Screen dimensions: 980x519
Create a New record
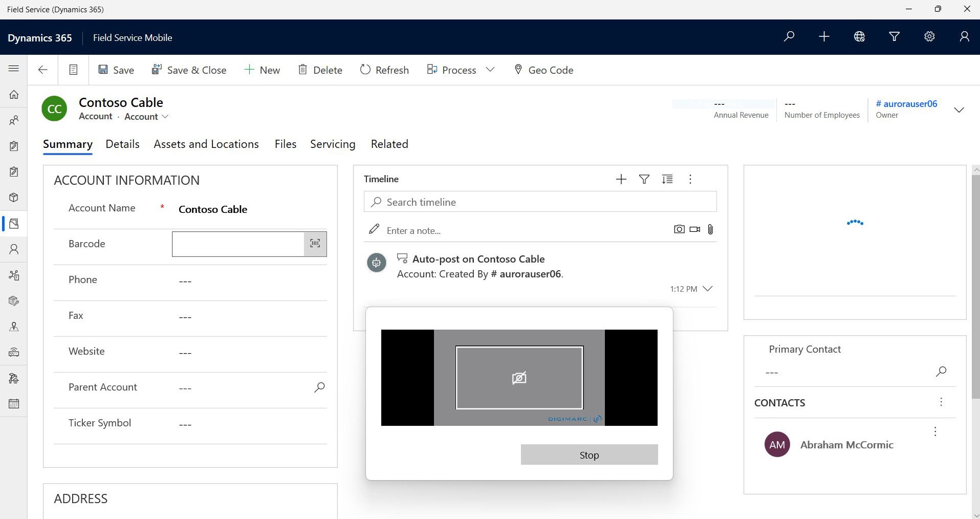(x=262, y=70)
